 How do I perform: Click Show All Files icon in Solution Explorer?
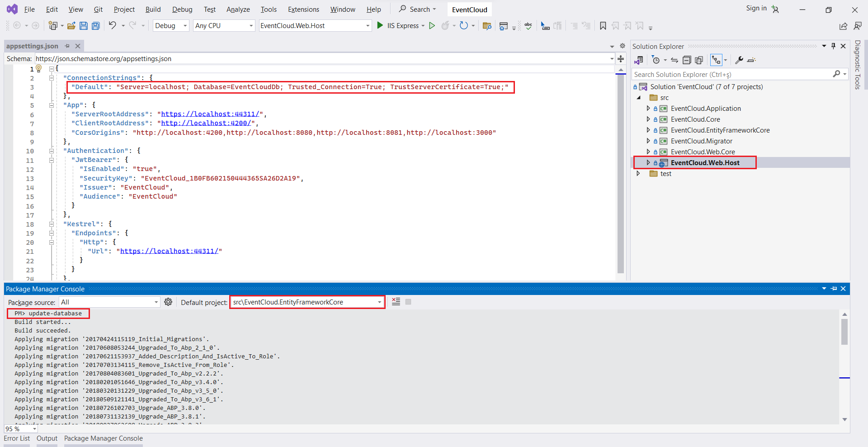[699, 60]
